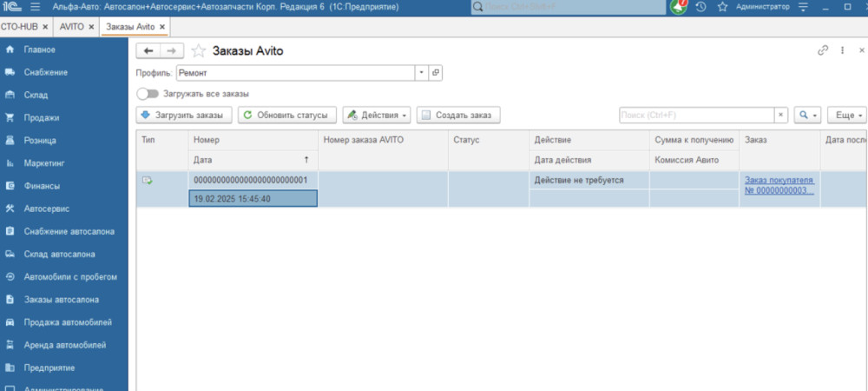This screenshot has width=868, height=391.
Task: Close the AVITO tab
Action: point(91,27)
